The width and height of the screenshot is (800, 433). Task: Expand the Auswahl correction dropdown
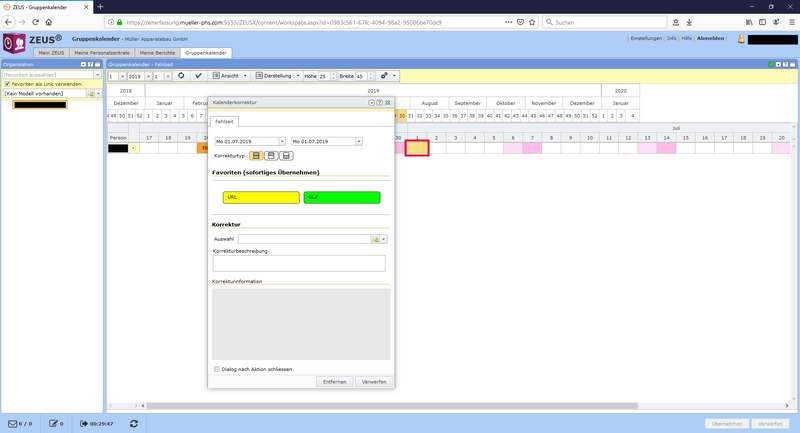[384, 240]
